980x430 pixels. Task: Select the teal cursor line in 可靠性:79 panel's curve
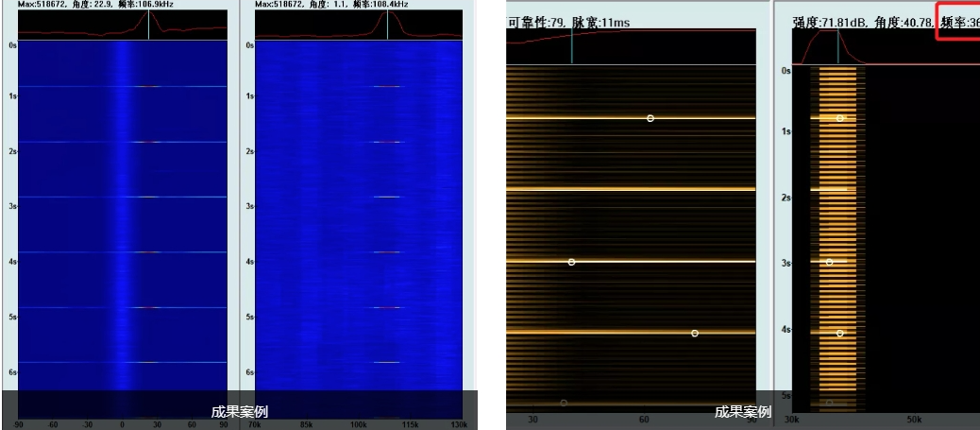point(572,46)
